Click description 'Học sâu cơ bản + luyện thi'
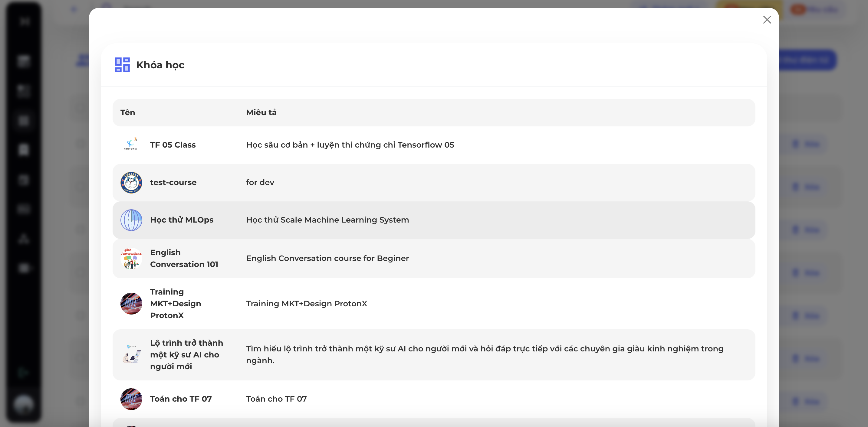 pos(350,145)
